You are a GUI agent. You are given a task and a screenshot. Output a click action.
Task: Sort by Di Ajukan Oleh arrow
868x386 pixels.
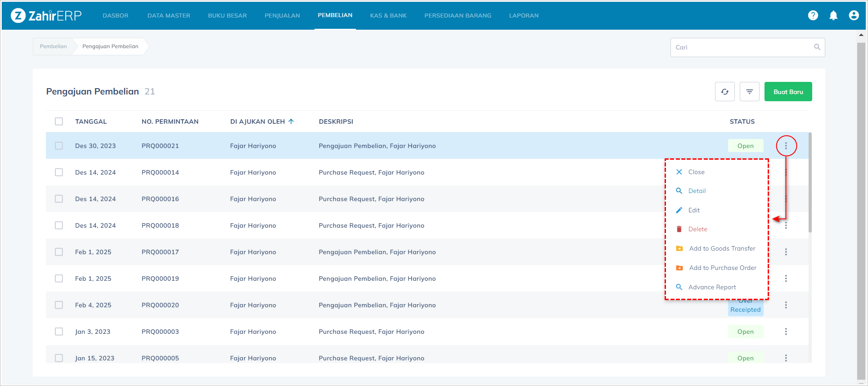(x=291, y=121)
